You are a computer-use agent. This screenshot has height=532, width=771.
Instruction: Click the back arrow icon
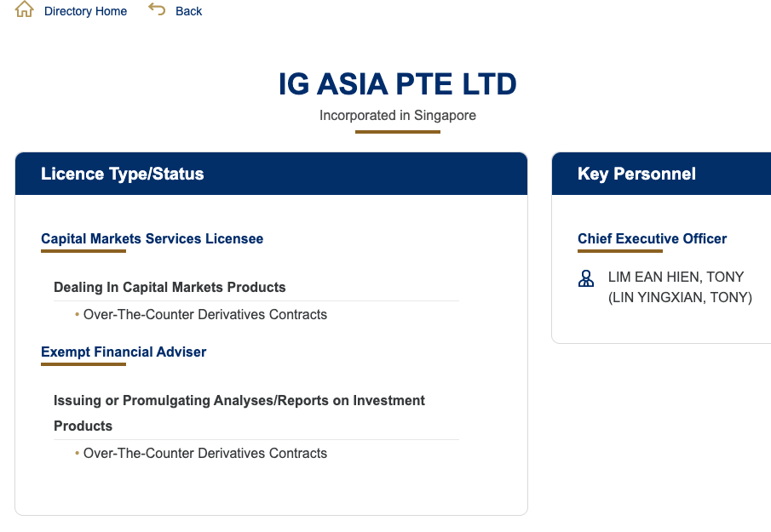coord(157,9)
